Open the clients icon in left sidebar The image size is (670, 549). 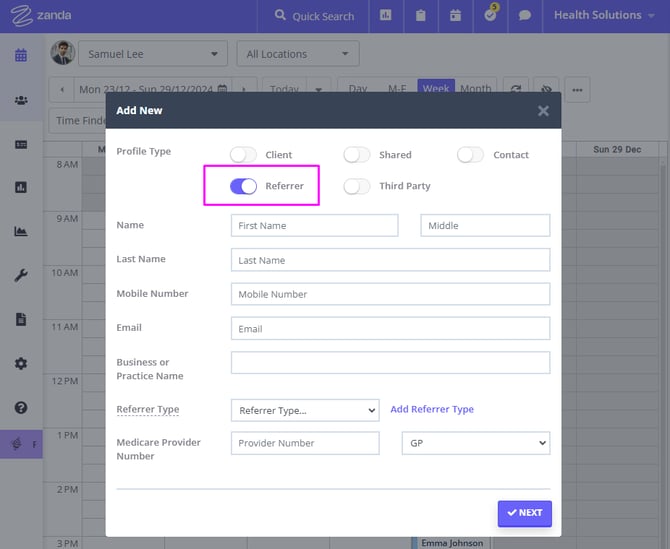pyautogui.click(x=20, y=100)
